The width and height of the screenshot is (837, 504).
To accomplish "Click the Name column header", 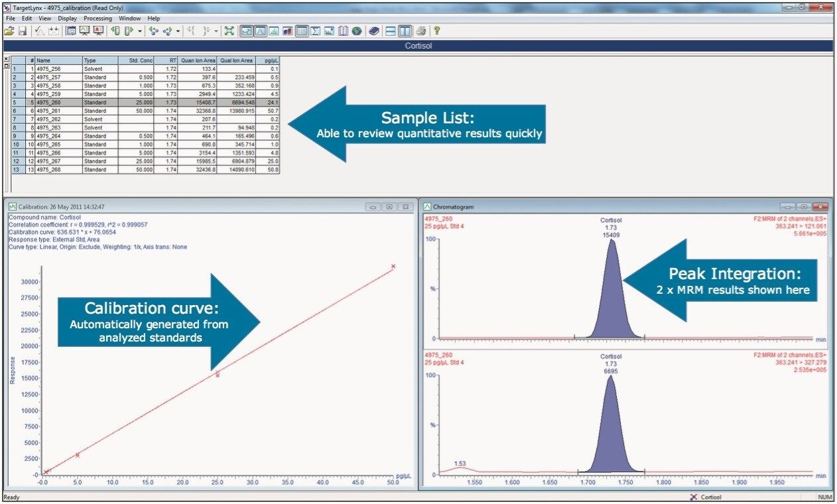I will pos(58,60).
